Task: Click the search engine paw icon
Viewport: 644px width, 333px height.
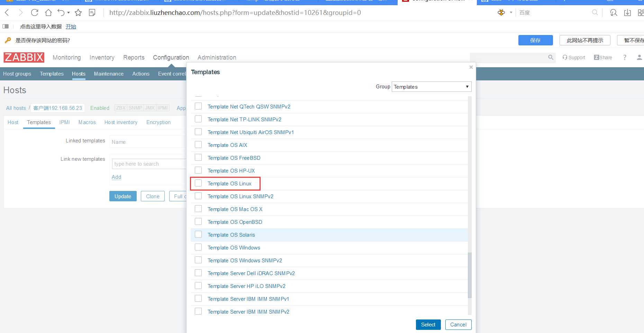Action: pos(501,12)
